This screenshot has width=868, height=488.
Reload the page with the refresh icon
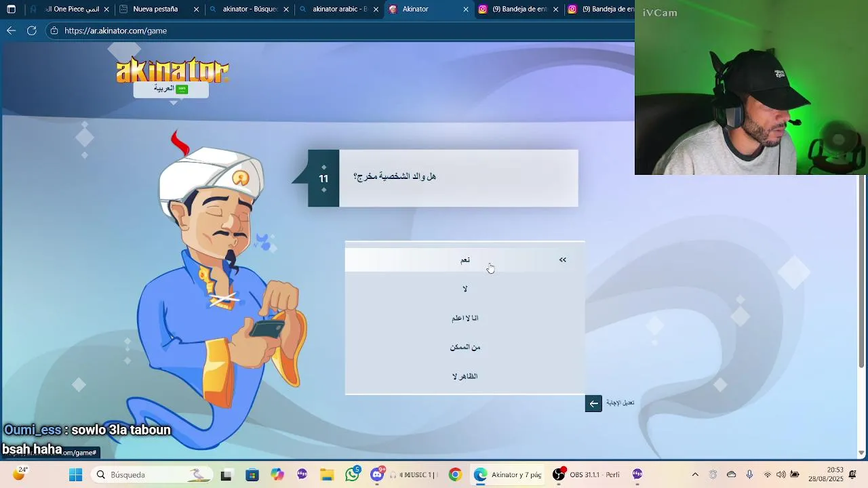[31, 30]
